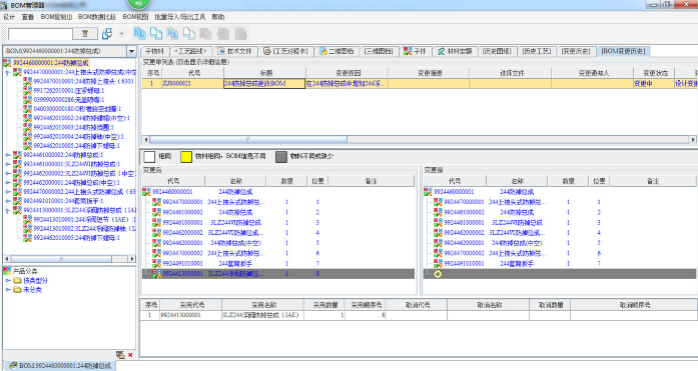
Task: Expand the 9924461000002 tree node
Action: 8,155
